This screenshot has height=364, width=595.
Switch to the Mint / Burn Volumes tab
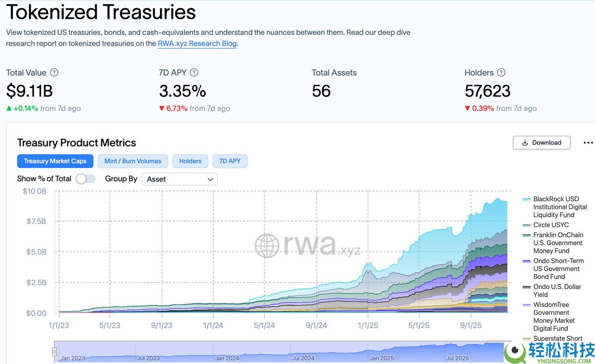[132, 161]
